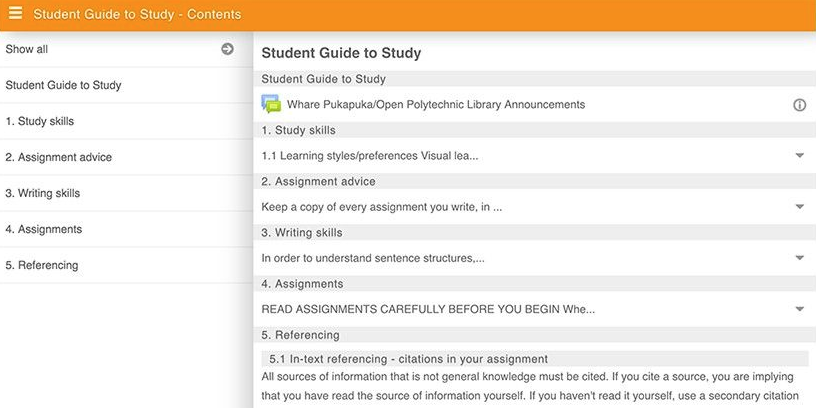The width and height of the screenshot is (816, 408).
Task: Click the 4. Assignments section header
Action: (534, 284)
